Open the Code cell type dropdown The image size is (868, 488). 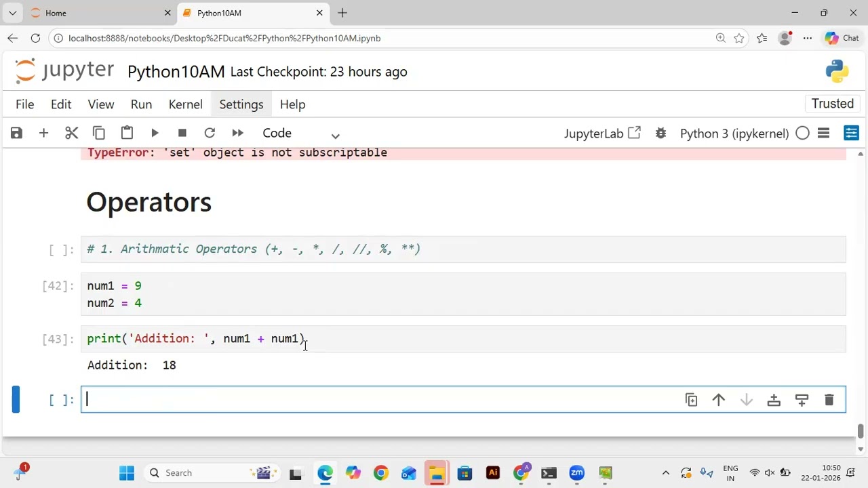coord(300,134)
